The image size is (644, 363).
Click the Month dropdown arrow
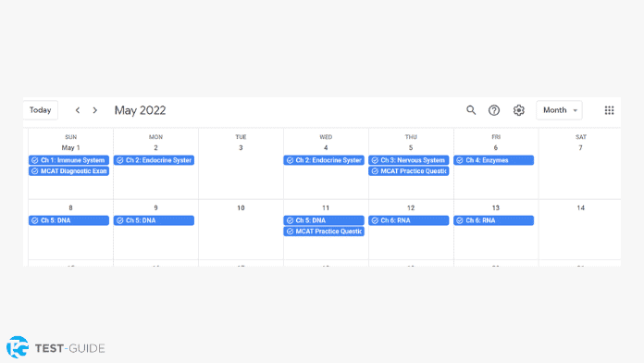575,110
